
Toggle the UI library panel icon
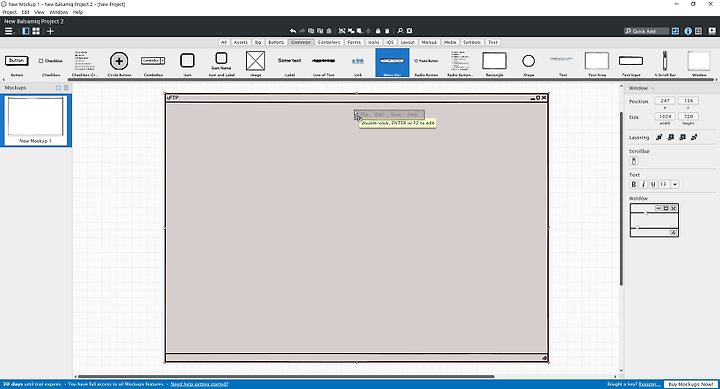675,31
